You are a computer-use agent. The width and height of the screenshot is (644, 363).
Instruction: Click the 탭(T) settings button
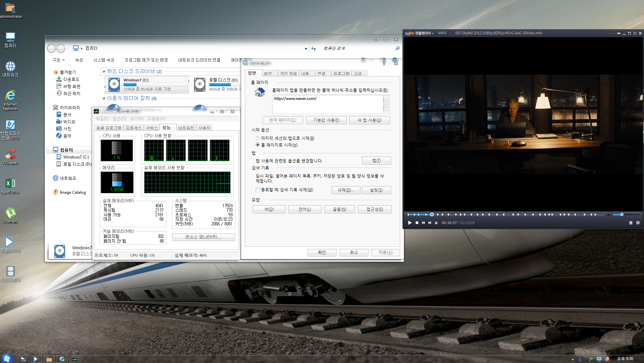(377, 160)
